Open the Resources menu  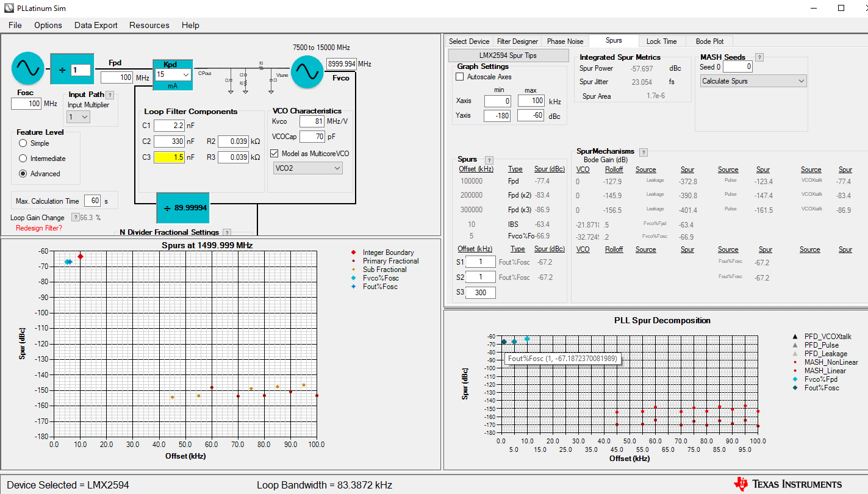point(149,25)
